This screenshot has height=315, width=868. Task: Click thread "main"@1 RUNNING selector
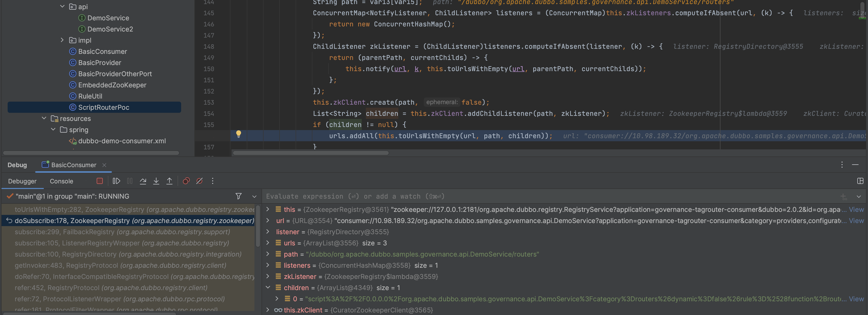(x=72, y=196)
